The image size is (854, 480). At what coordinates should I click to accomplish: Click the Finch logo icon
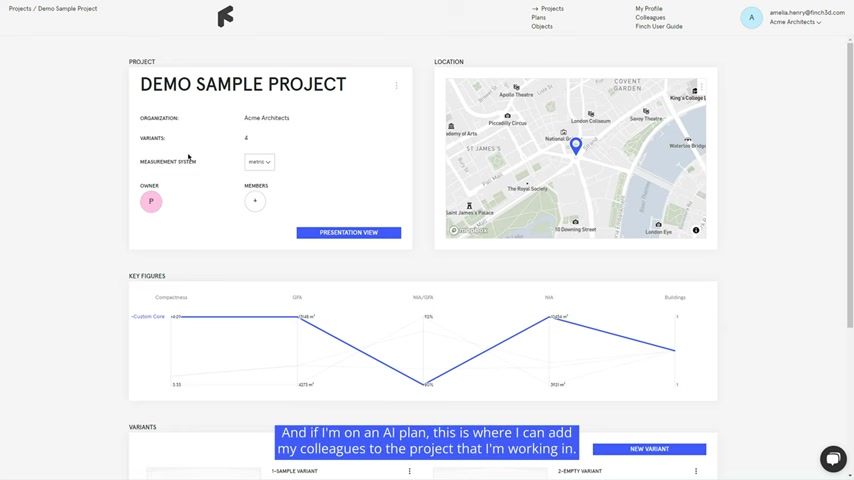(x=225, y=16)
